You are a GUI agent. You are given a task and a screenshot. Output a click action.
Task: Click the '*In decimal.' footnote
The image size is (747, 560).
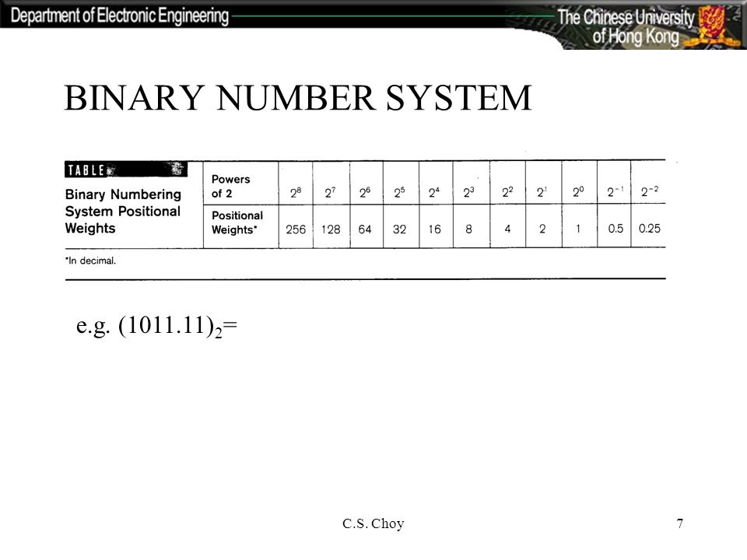coord(90,261)
